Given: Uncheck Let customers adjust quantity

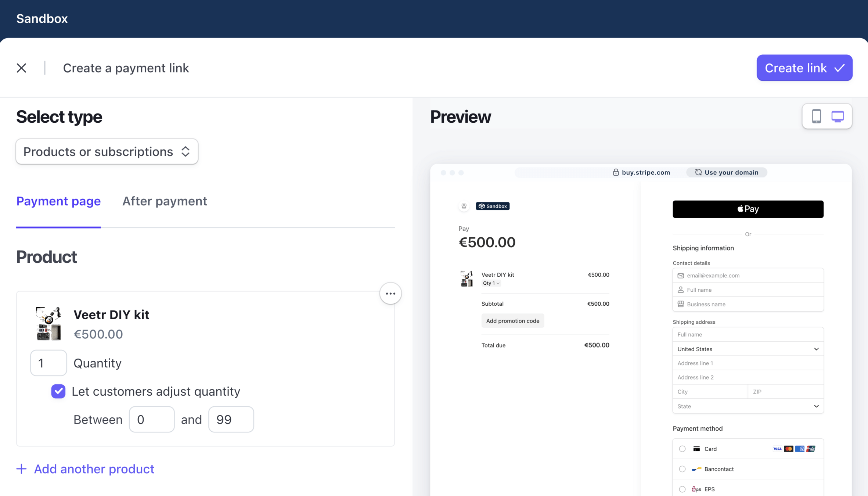Looking at the screenshot, I should click(x=58, y=391).
